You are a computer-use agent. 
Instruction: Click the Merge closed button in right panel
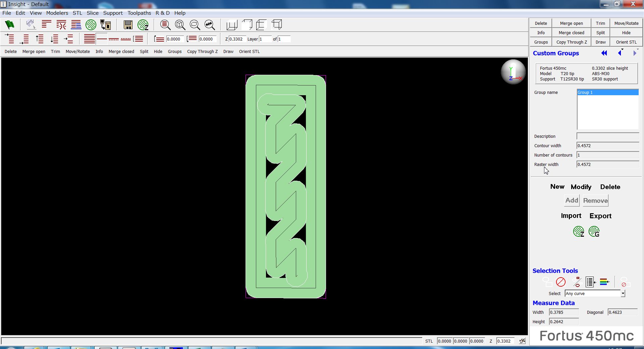tap(571, 33)
